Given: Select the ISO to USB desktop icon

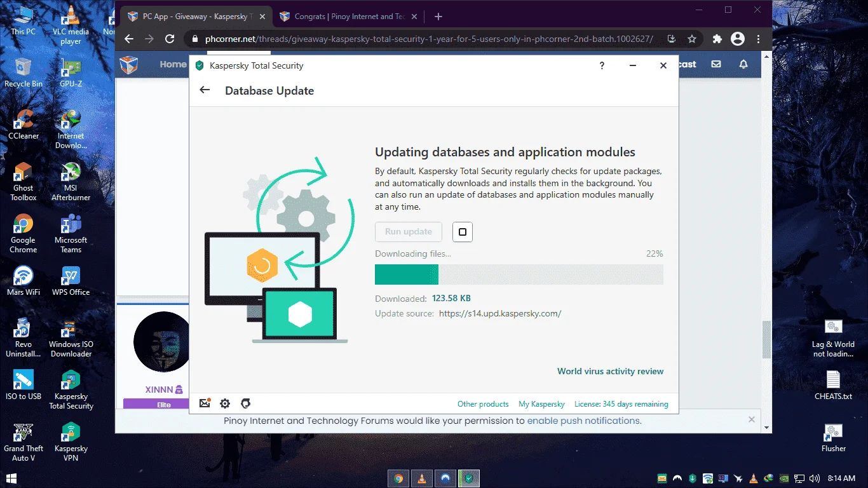Looking at the screenshot, I should [24, 384].
